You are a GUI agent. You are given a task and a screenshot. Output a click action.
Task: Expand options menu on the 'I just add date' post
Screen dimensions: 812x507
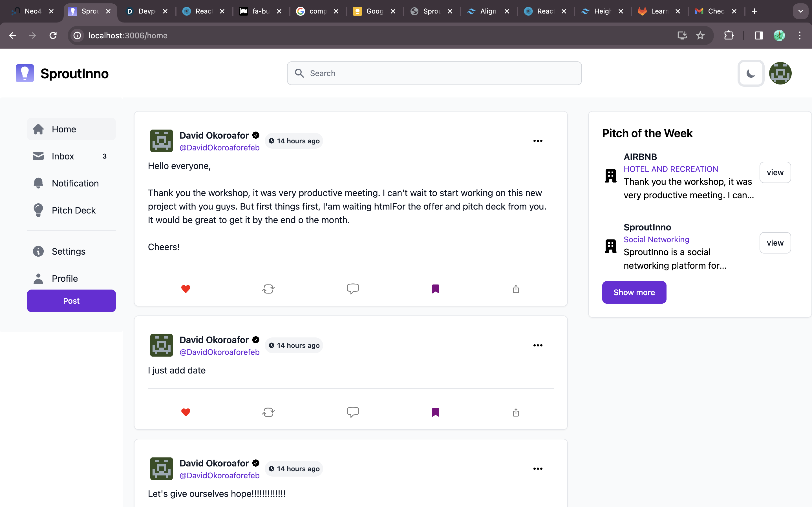pyautogui.click(x=538, y=345)
